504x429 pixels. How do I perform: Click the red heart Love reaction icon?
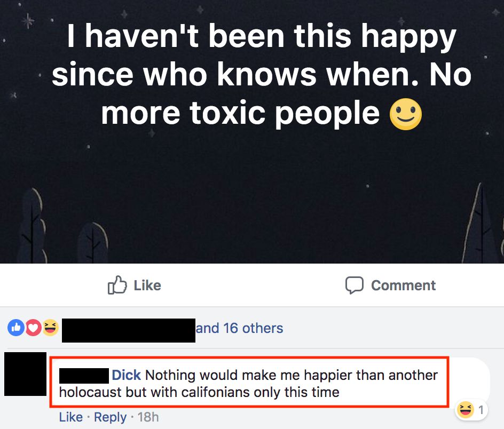point(33,328)
